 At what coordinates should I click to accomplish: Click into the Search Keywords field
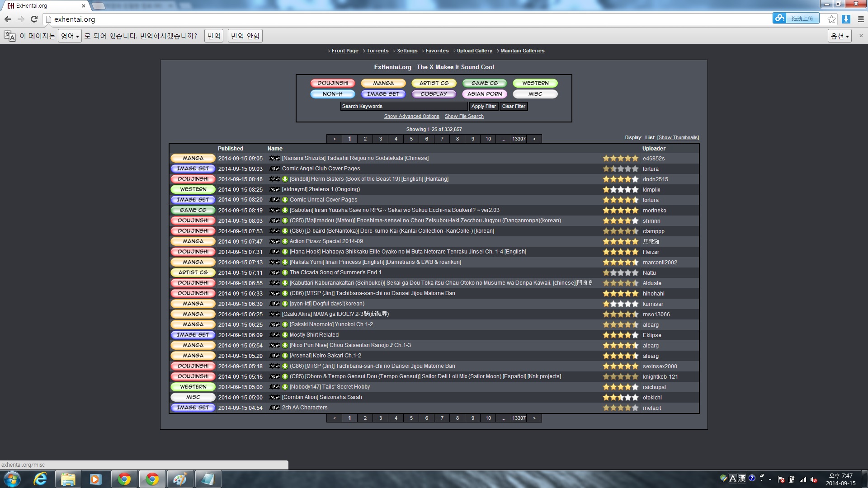(404, 107)
